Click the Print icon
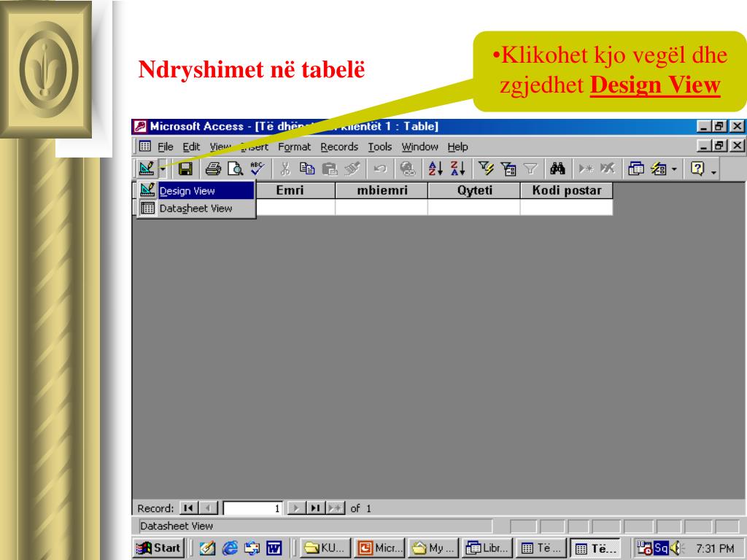The height and width of the screenshot is (560, 747). coord(213,168)
